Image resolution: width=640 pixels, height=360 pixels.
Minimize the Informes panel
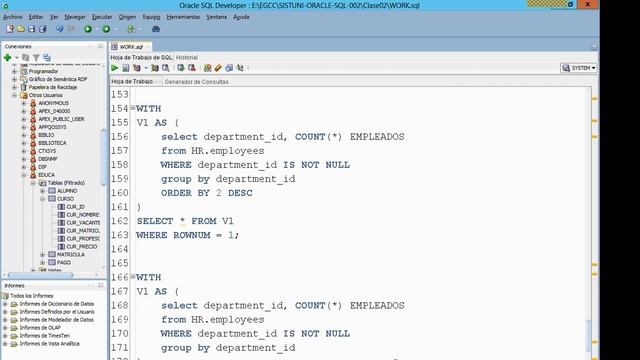pyautogui.click(x=100, y=285)
